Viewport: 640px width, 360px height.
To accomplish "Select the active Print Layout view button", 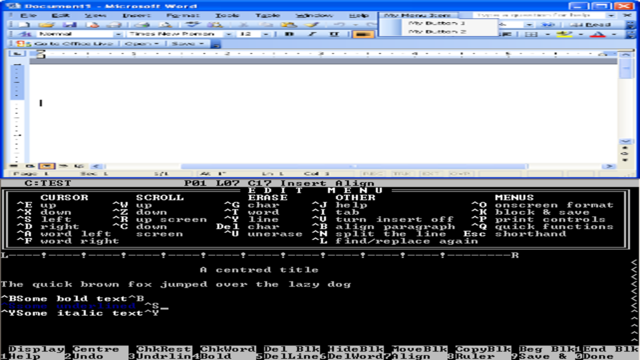I will pos(47,166).
